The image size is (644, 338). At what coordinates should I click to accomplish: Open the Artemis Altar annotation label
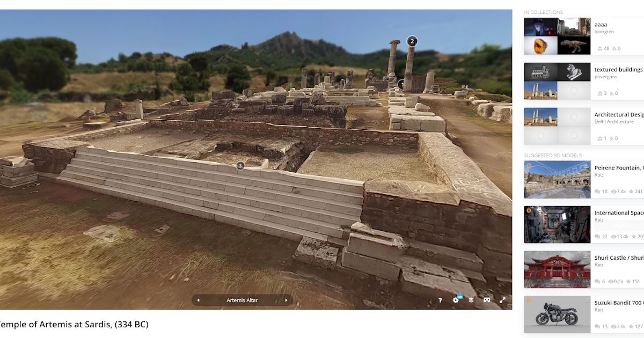242,300
